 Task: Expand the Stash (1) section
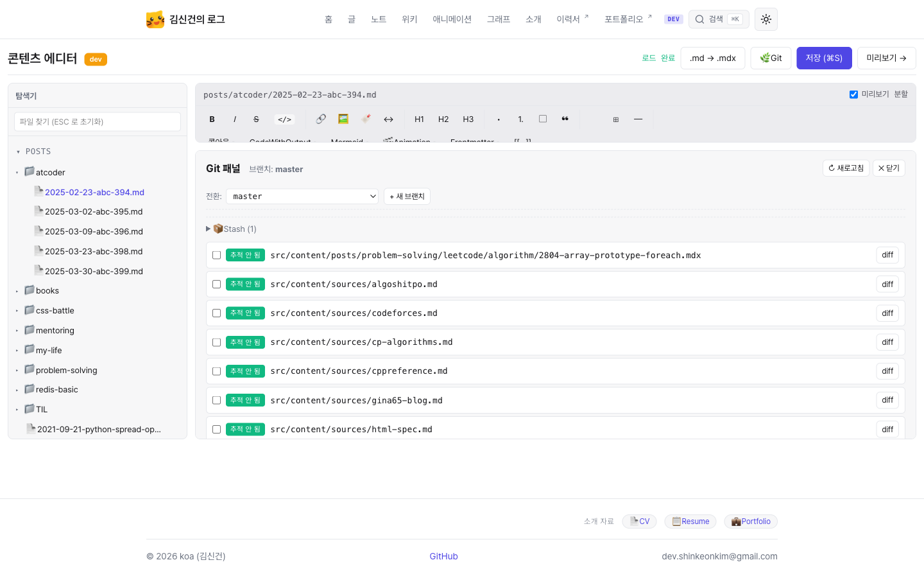[231, 229]
